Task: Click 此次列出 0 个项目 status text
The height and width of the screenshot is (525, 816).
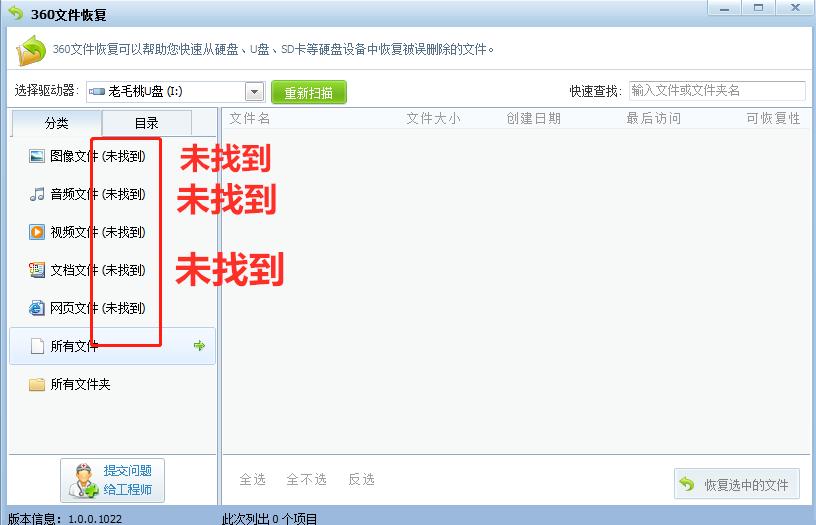Action: [x=270, y=519]
